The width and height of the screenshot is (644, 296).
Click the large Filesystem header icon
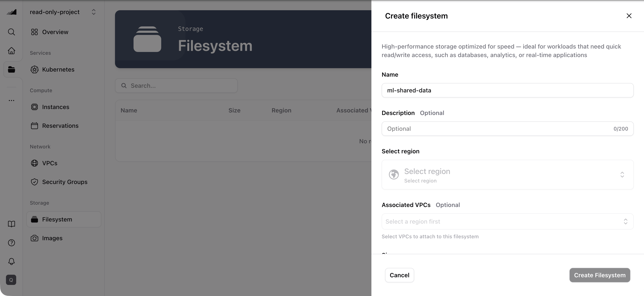pos(147,39)
